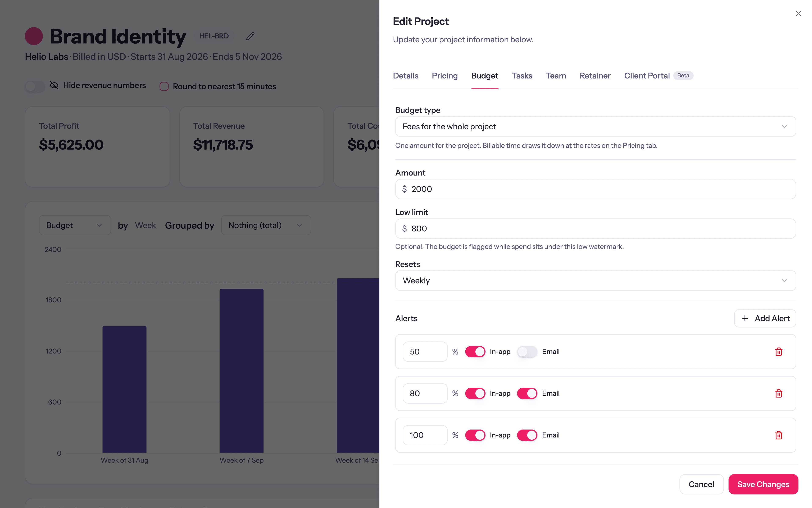
Task: Click the Total Profit $5,625.00 card
Action: (97, 147)
